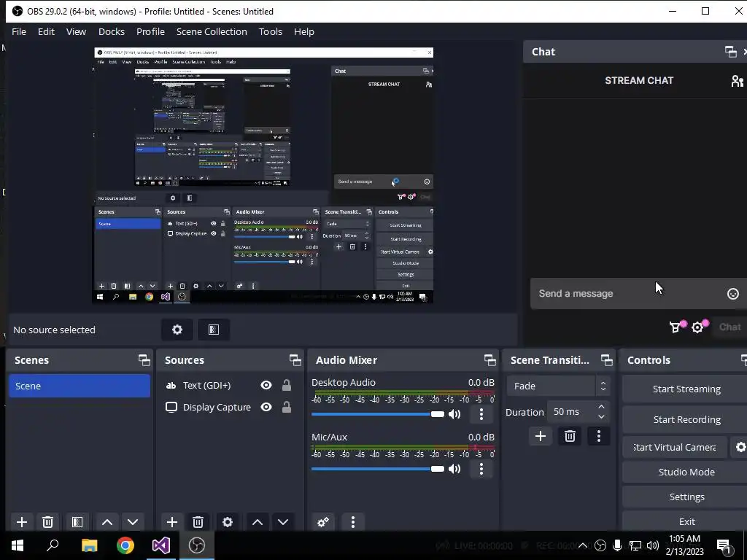The height and width of the screenshot is (560, 747).
Task: Open source properties gear in Sources panel
Action: point(228,522)
